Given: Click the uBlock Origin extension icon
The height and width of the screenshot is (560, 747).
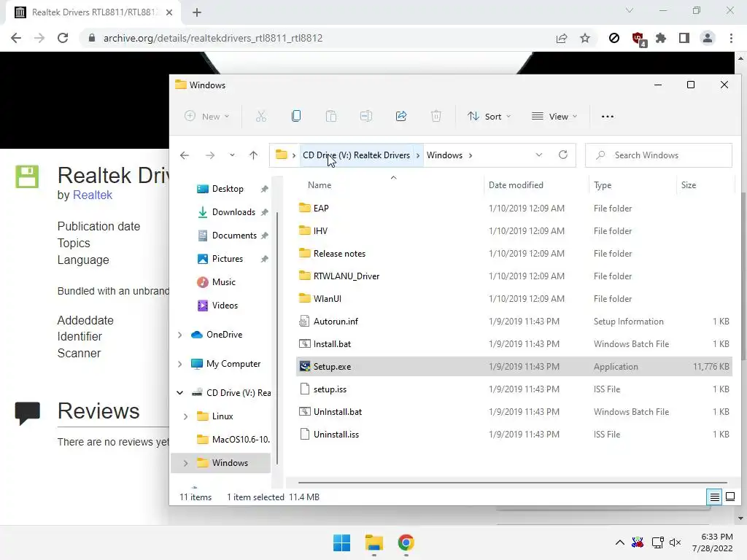Looking at the screenshot, I should pos(638,39).
